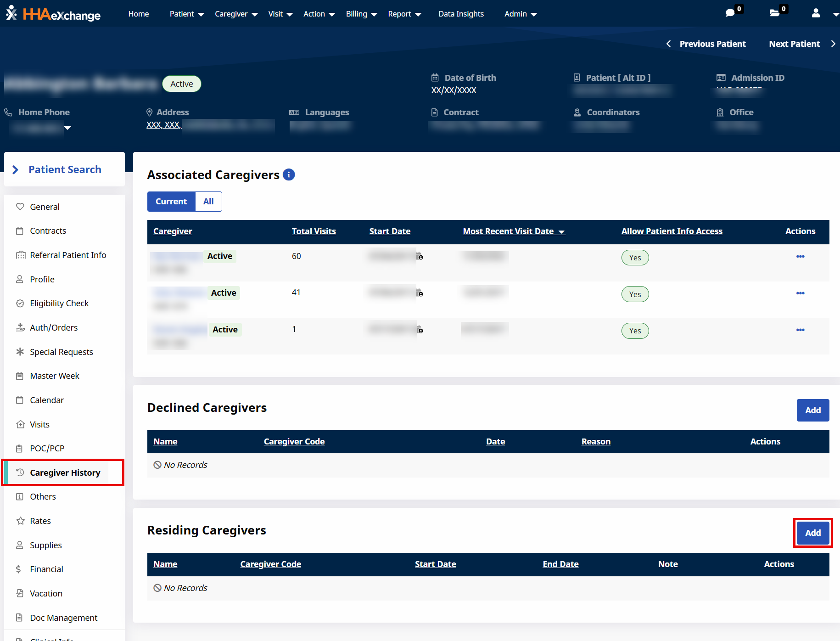Click the Associated Caregivers info icon
840x641 pixels.
(x=289, y=174)
